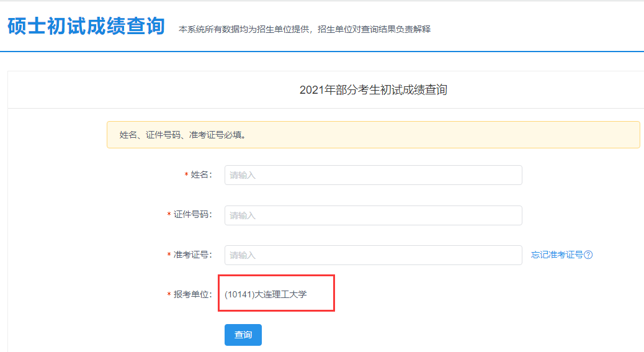Click the 报考单位 field label

point(192,294)
